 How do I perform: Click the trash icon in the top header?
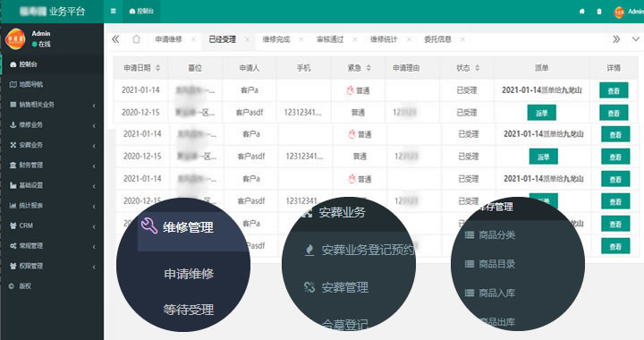(x=598, y=12)
